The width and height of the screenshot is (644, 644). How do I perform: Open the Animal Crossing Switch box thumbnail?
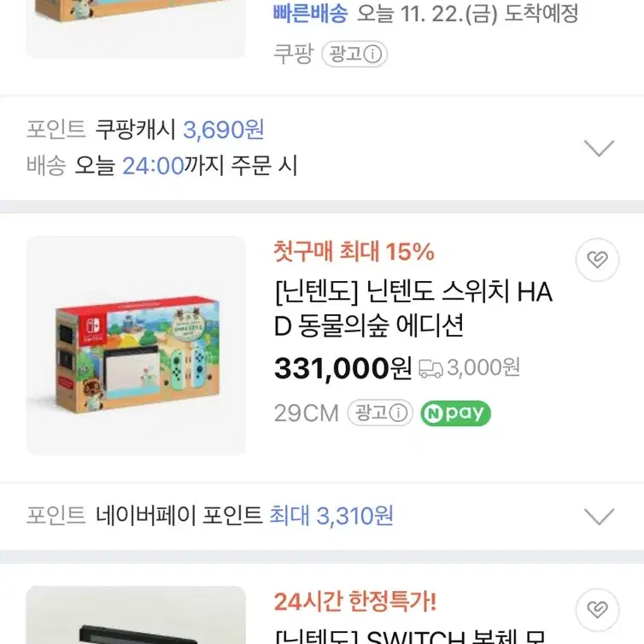[136, 345]
